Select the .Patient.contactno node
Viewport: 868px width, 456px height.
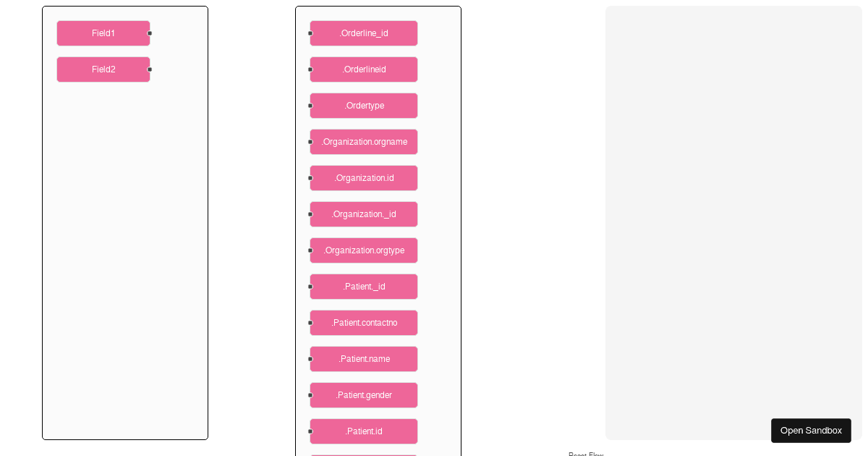tap(364, 323)
